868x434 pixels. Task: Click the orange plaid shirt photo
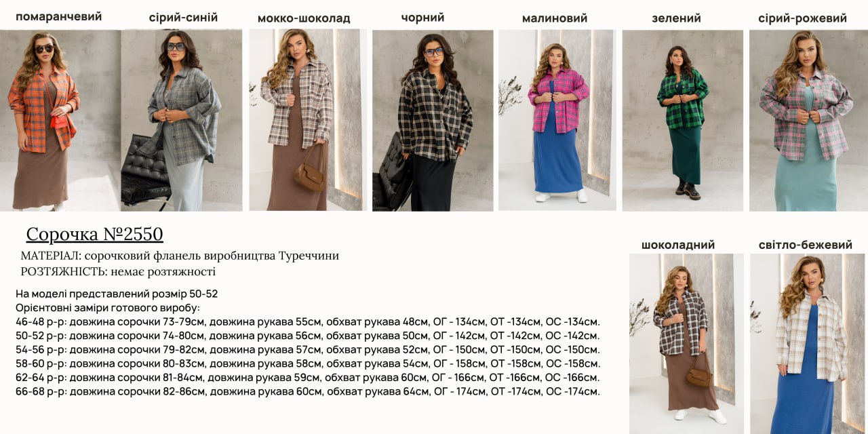[60, 120]
